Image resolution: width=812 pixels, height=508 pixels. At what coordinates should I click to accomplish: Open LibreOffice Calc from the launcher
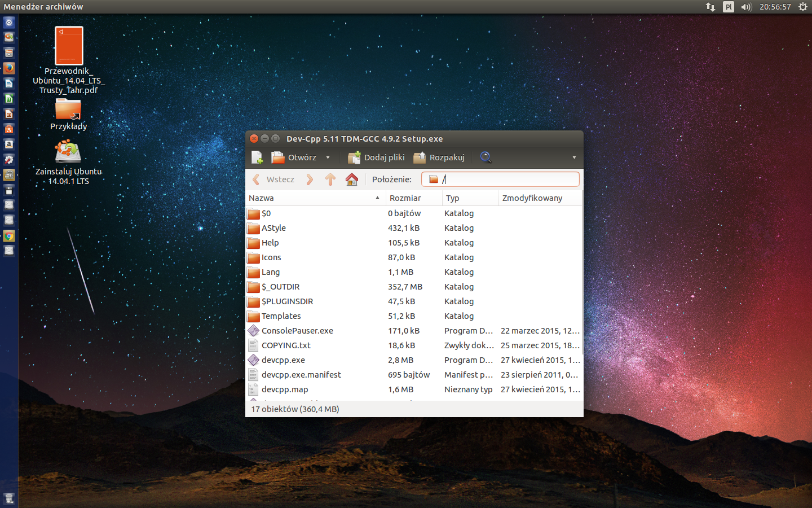(9, 99)
